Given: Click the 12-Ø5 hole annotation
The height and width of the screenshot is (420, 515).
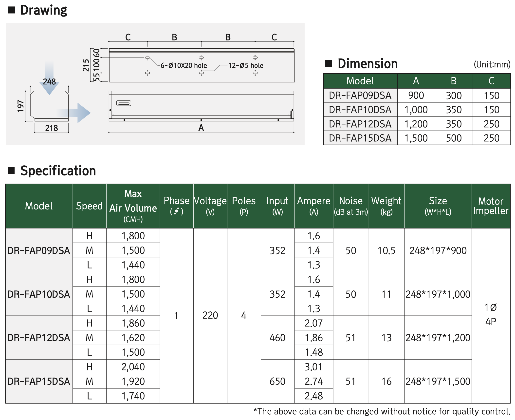Looking at the screenshot, I should [246, 65].
